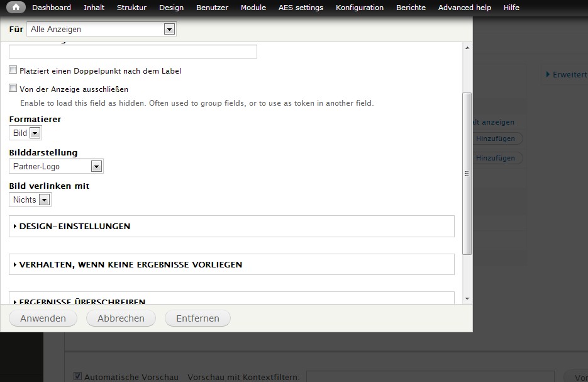588x382 pixels.
Task: Open the 'Für' Alle Anzeigen dropdown
Action: (102, 29)
